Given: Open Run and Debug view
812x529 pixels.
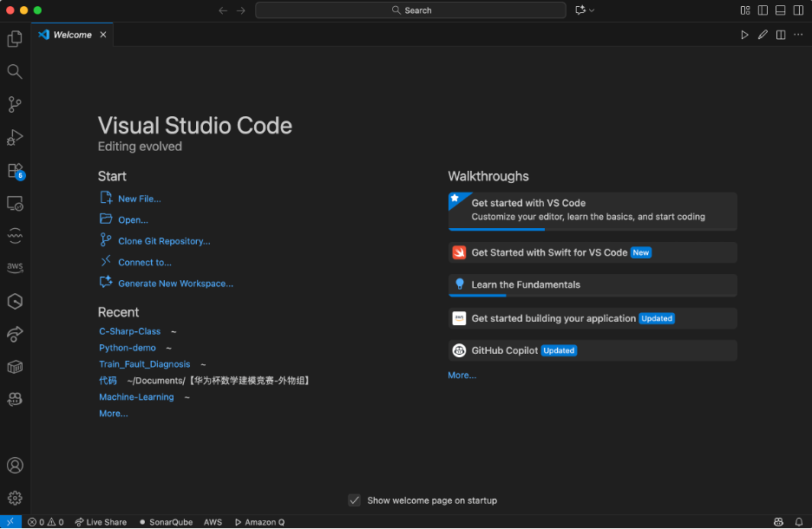Looking at the screenshot, I should (15, 137).
